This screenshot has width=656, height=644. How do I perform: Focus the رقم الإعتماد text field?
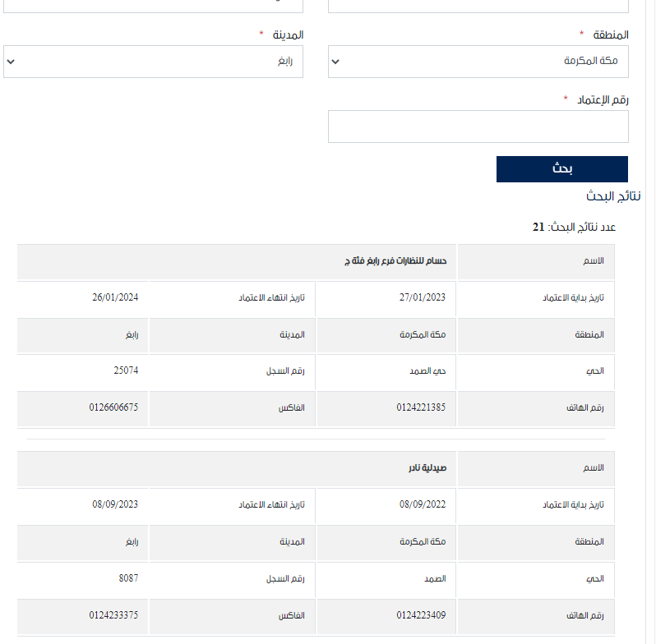click(x=478, y=126)
